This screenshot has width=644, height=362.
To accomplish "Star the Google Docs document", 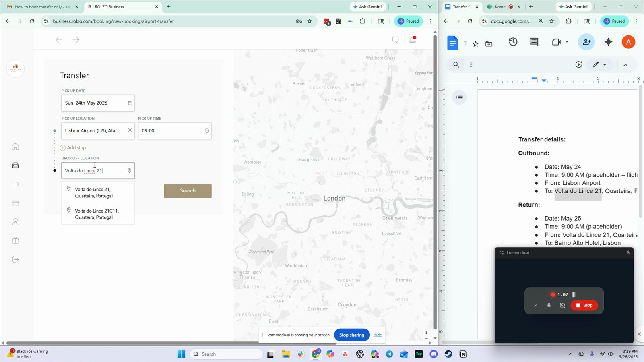I will pyautogui.click(x=476, y=44).
